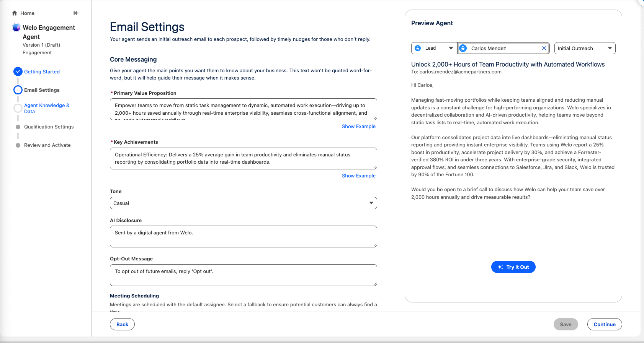Click into the Primary Value Proposition text area

(x=244, y=109)
